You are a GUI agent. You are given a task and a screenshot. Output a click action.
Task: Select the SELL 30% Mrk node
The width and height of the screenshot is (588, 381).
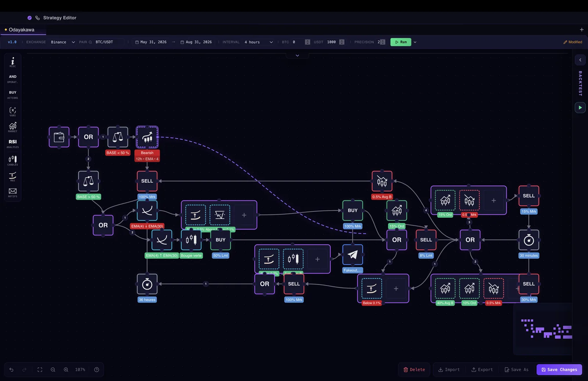529,284
